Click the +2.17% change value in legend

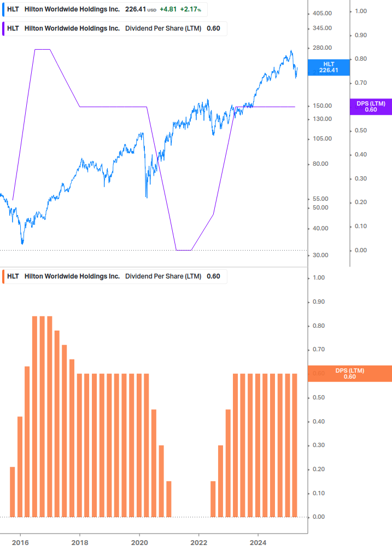[x=191, y=9]
